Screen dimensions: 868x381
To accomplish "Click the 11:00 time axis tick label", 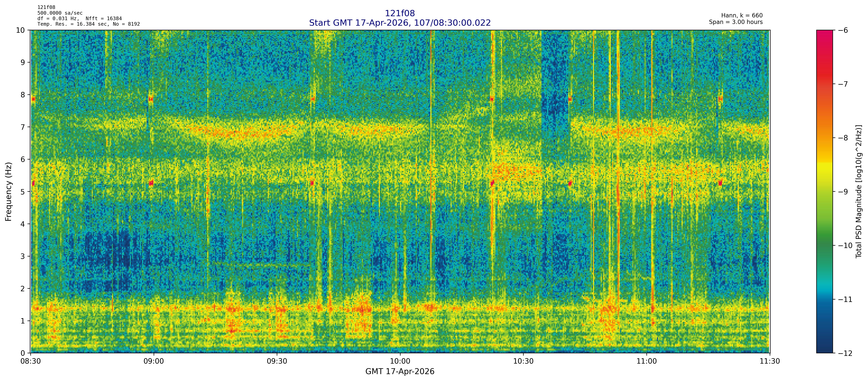I will tap(647, 361).
